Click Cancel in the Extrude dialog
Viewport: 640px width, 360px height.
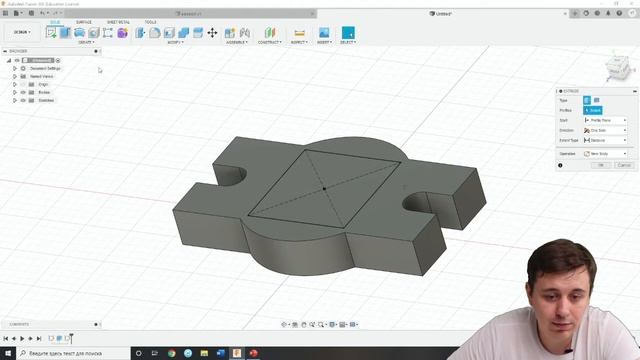coord(624,165)
